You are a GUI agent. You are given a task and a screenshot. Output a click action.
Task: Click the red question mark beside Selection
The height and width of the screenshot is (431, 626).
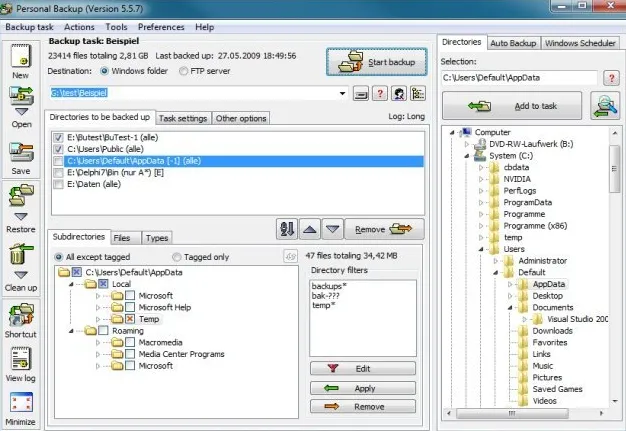tap(611, 78)
